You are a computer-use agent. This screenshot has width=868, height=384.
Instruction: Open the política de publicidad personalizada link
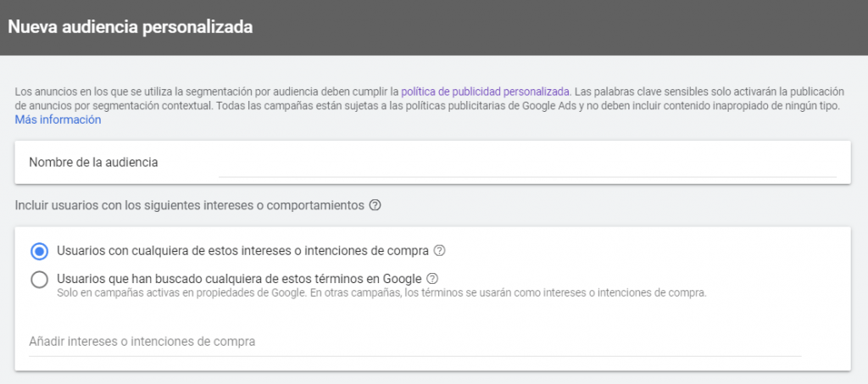[486, 92]
